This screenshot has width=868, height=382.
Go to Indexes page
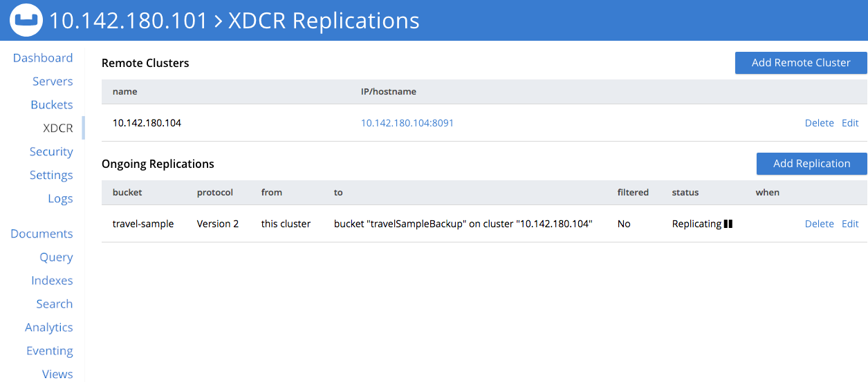pos(52,281)
